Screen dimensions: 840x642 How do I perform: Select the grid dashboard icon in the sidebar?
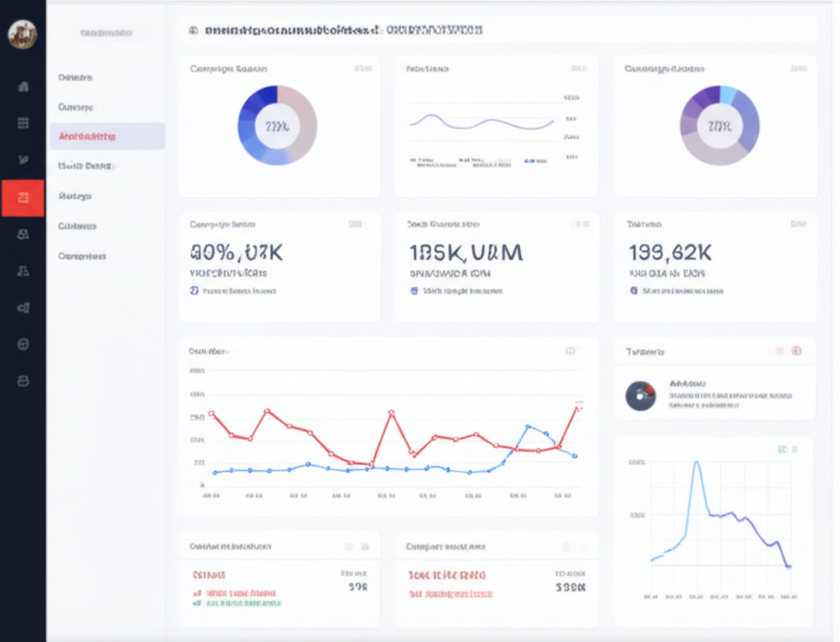pos(22,122)
